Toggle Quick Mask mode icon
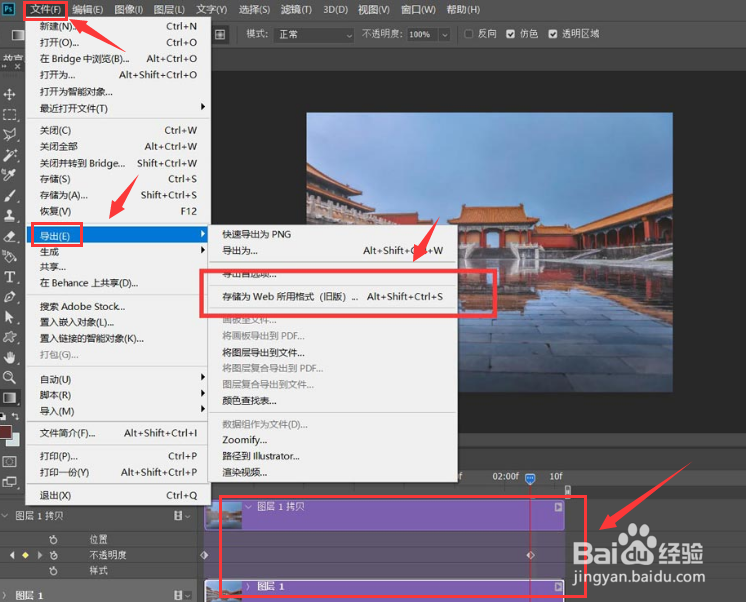The height and width of the screenshot is (602, 746). (10, 462)
